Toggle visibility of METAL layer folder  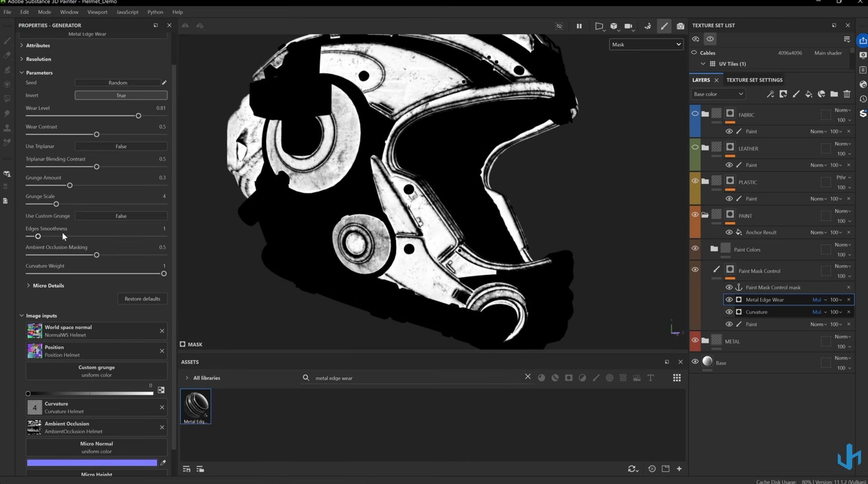tap(695, 340)
